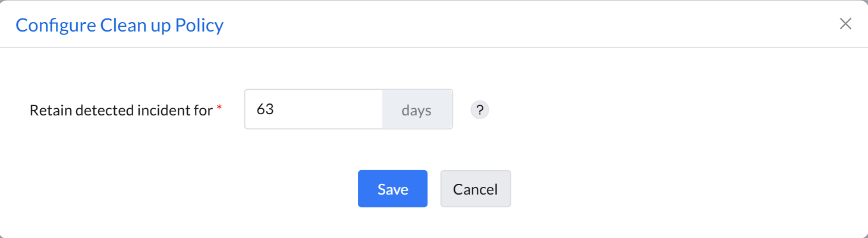Click the X at the dialog corner
The image size is (868, 238).
pyautogui.click(x=845, y=24)
